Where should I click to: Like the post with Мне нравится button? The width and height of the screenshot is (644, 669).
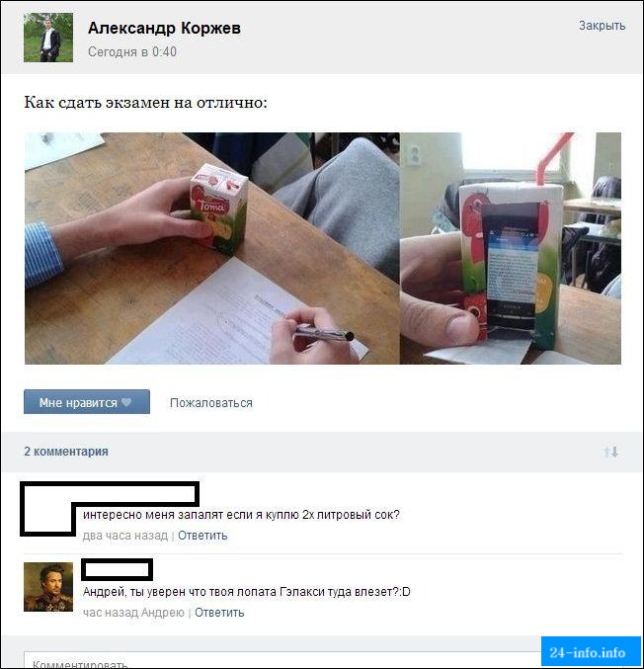[87, 402]
